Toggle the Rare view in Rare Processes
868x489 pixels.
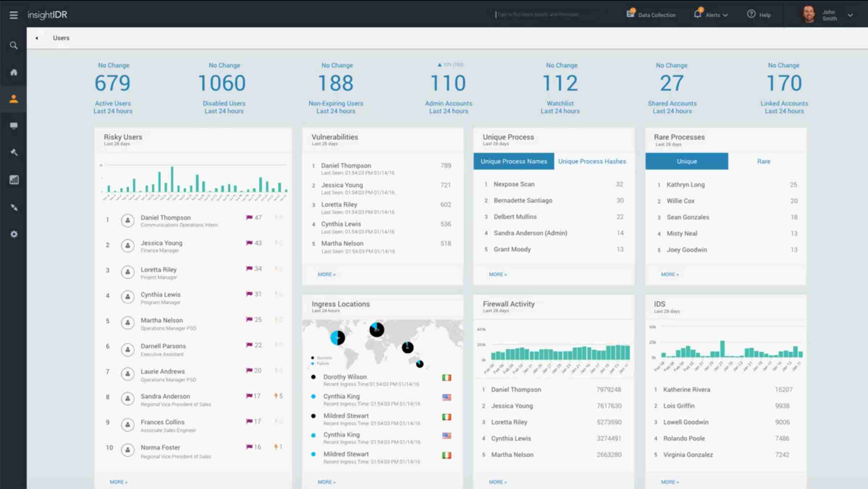pos(764,161)
